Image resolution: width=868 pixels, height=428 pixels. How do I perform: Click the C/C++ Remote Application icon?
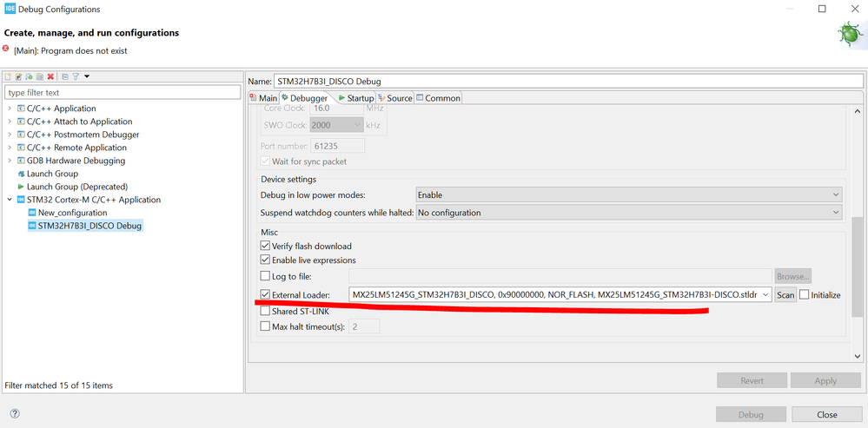tap(21, 148)
